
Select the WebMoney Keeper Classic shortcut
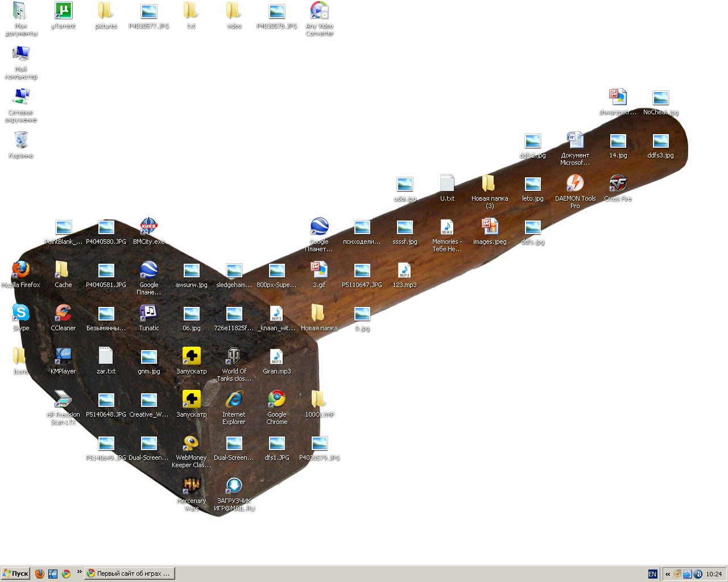pos(191,451)
